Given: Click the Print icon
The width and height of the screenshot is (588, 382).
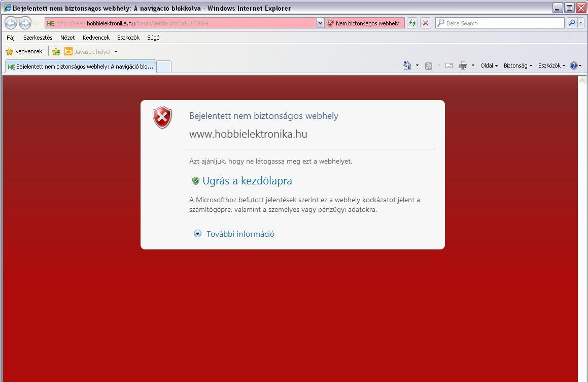Looking at the screenshot, I should pos(463,66).
